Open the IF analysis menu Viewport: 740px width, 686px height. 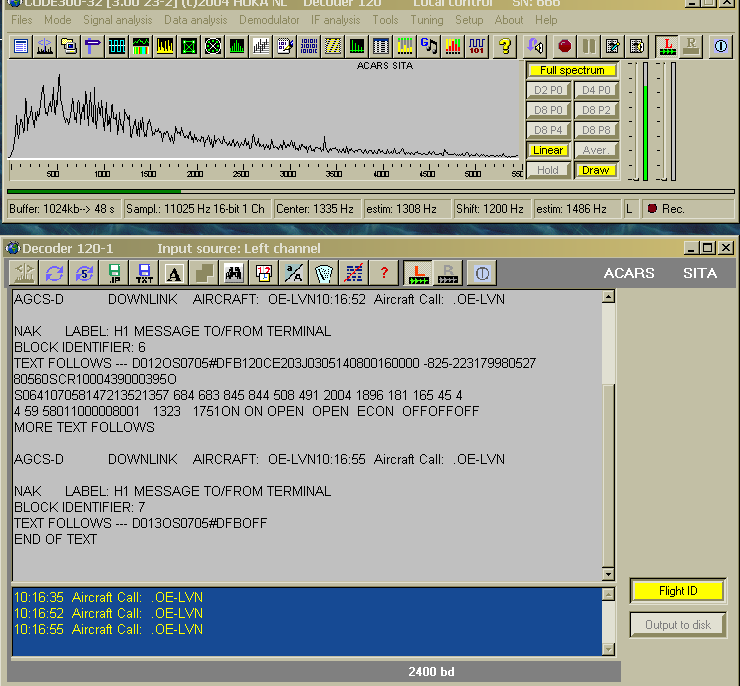click(336, 20)
